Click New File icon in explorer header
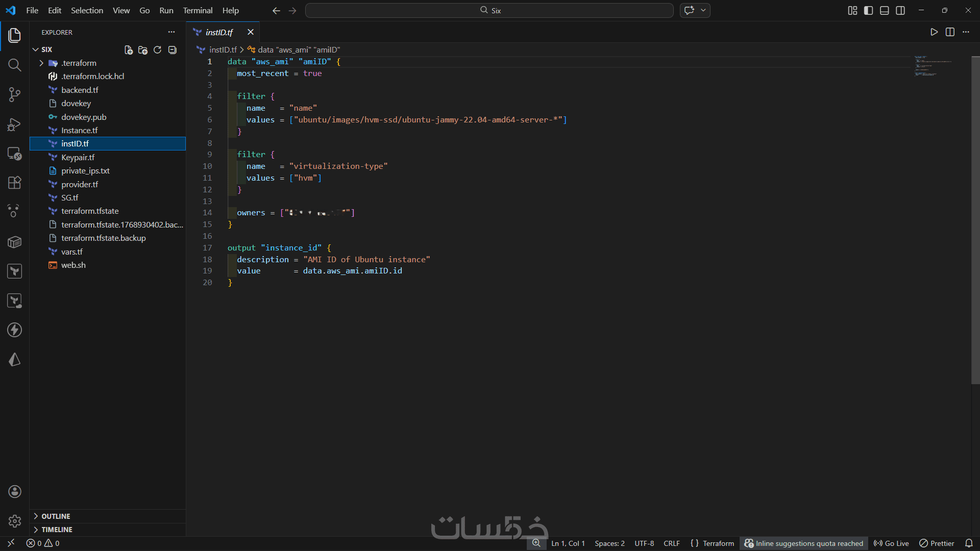This screenshot has height=551, width=980. (x=129, y=49)
